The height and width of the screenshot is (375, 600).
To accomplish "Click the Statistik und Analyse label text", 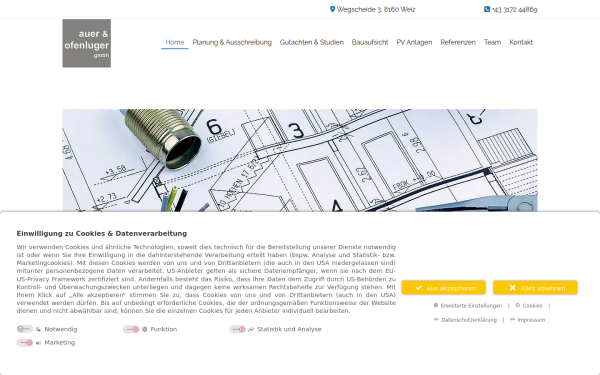I will point(289,329).
